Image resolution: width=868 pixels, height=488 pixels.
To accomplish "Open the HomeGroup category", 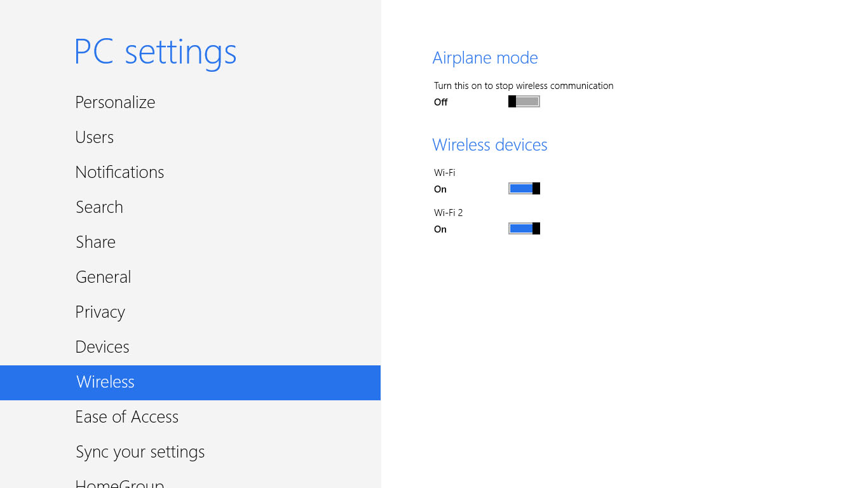I will pos(119,483).
